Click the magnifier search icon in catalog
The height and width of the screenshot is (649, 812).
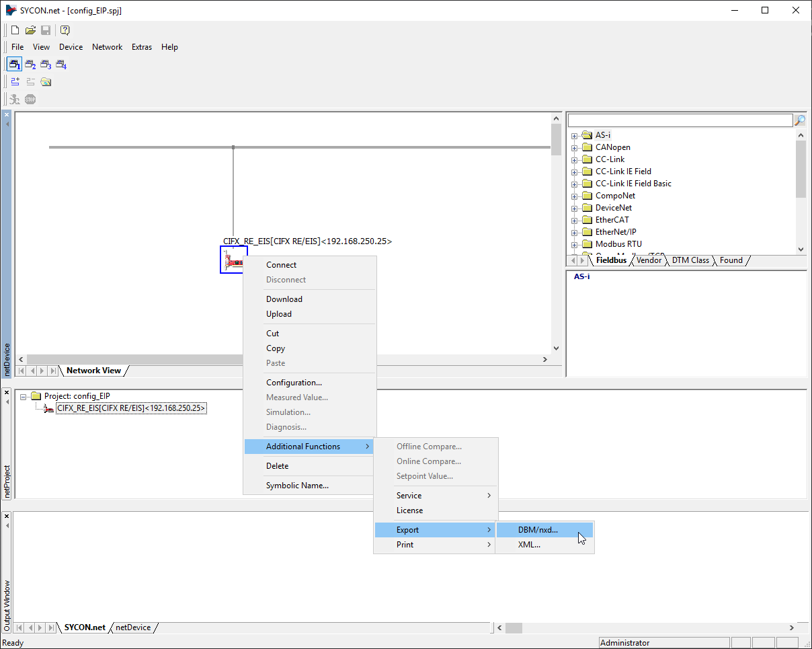click(800, 120)
